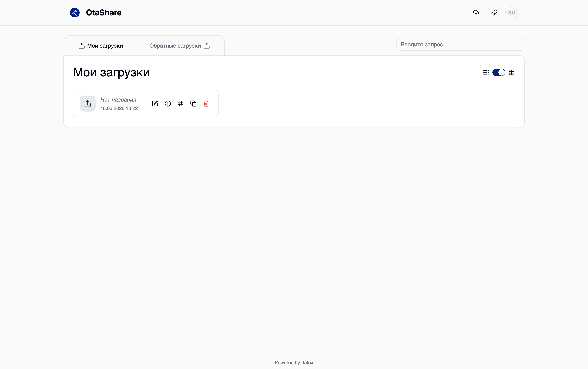Click the OtaShare logo icon
588x369 pixels.
click(x=75, y=12)
